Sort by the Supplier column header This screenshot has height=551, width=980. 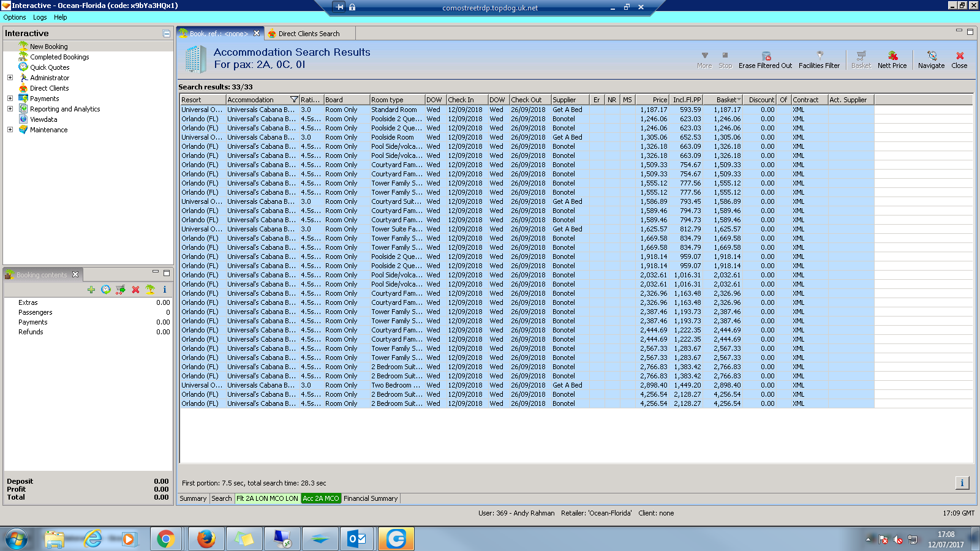[570, 100]
